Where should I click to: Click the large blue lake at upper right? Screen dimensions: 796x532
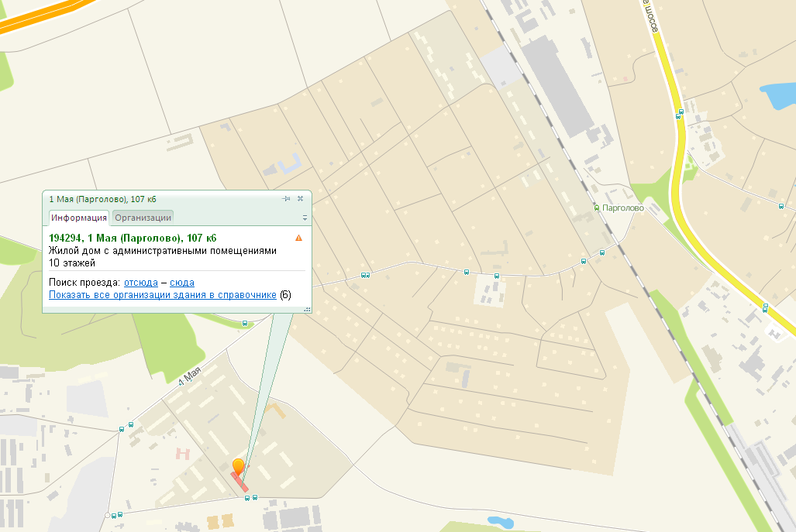(x=777, y=96)
